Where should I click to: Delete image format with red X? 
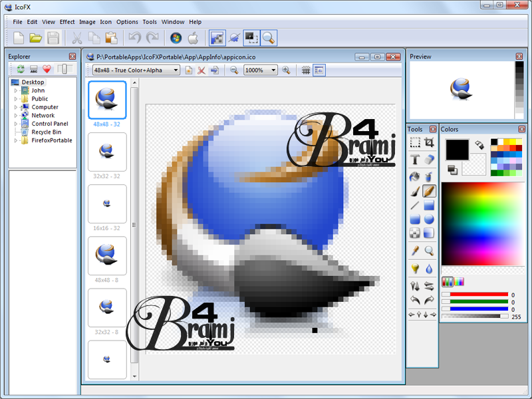(x=201, y=70)
